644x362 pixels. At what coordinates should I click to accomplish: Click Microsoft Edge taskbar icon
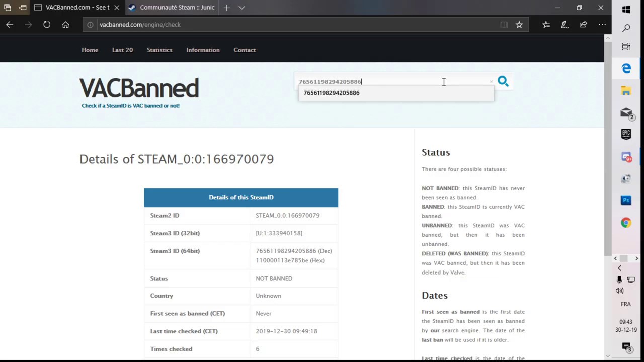coord(626,68)
